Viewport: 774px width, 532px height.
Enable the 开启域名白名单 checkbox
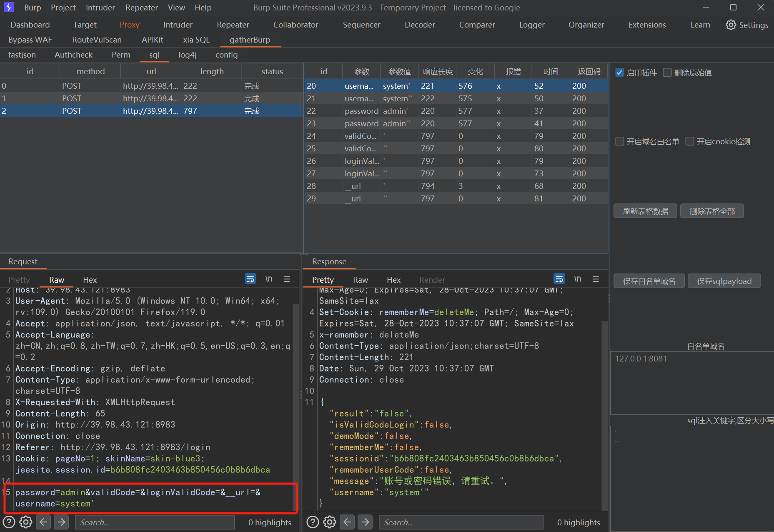(620, 141)
